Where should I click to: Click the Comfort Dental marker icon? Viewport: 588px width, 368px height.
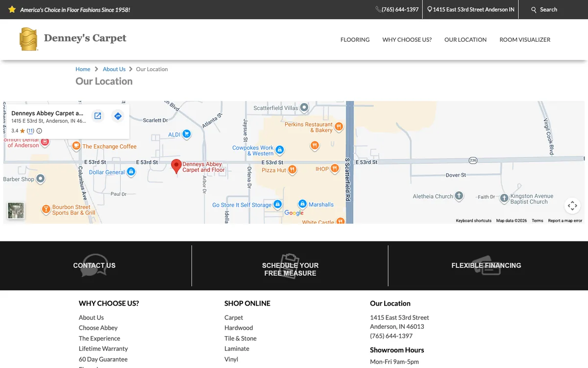(45, 142)
